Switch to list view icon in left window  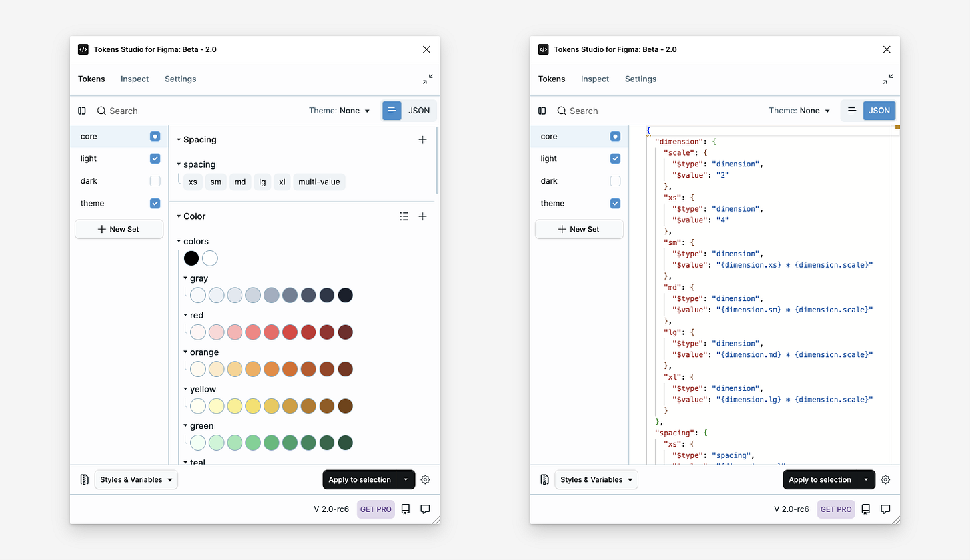(392, 111)
